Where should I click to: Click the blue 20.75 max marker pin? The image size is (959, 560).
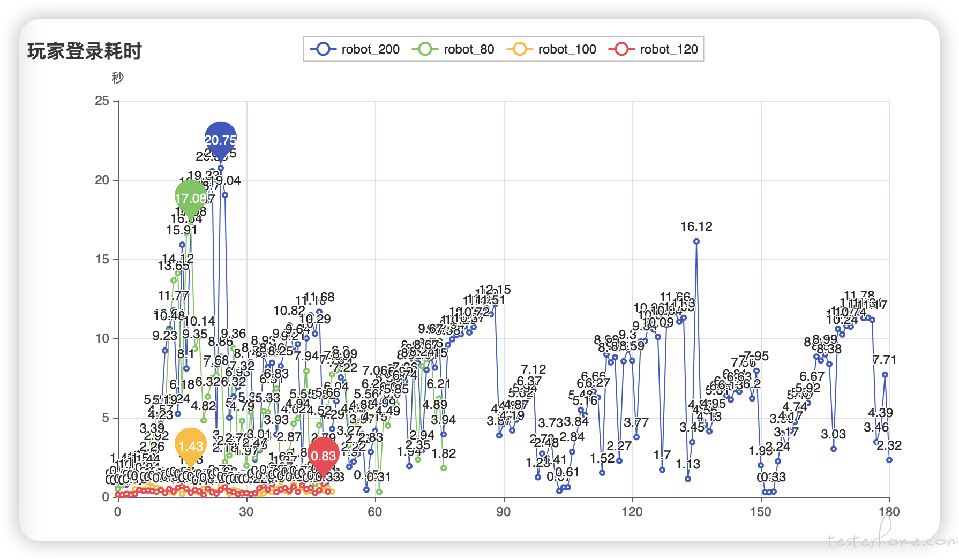(x=220, y=139)
